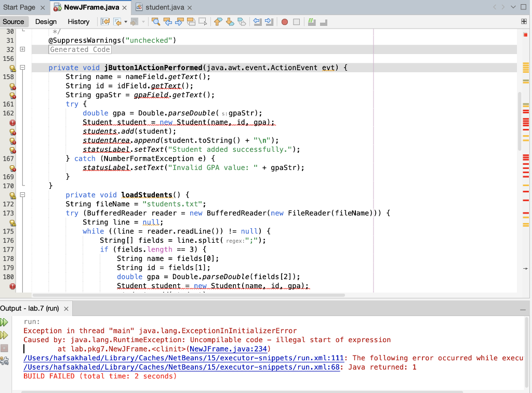Click the Find Selection magnifier icon
The width and height of the screenshot is (532, 393).
pos(155,22)
